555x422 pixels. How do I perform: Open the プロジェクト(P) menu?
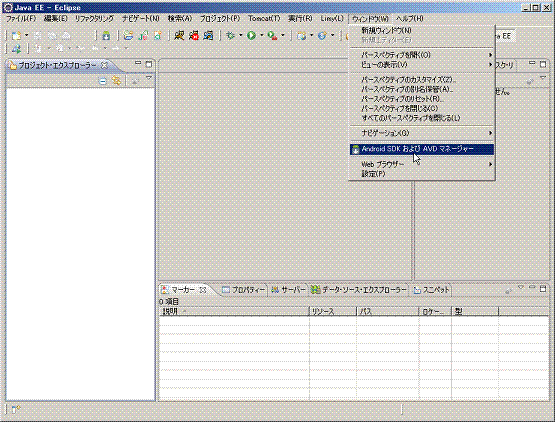pos(220,18)
